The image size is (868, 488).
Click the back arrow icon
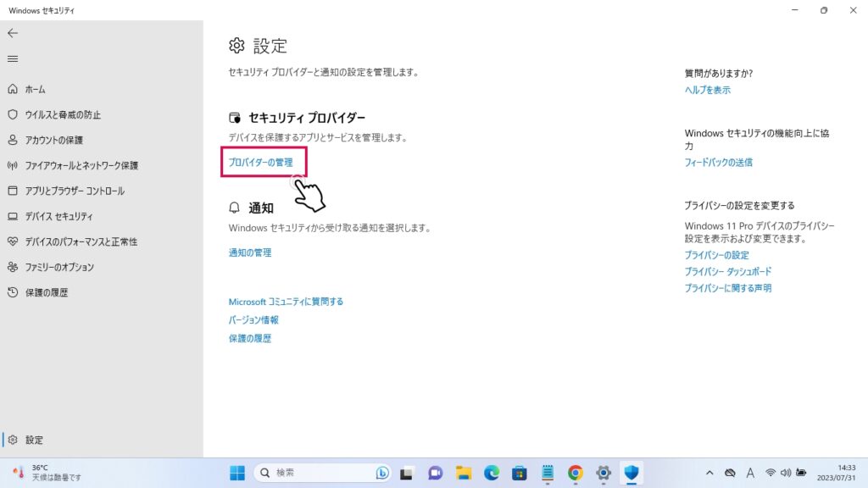click(12, 33)
